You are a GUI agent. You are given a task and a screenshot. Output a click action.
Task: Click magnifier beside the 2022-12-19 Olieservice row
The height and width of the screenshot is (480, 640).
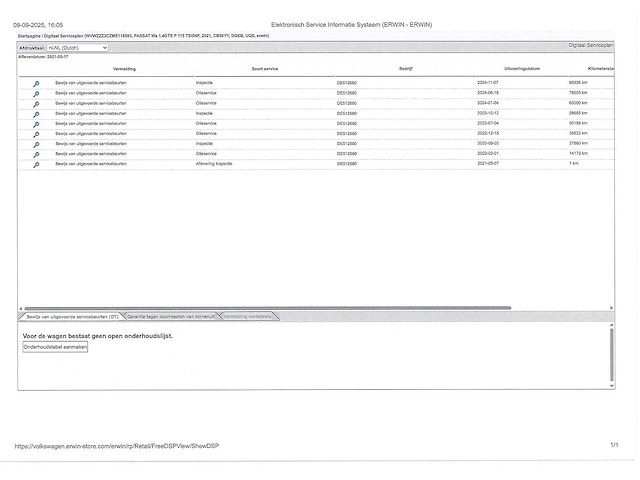click(x=36, y=133)
